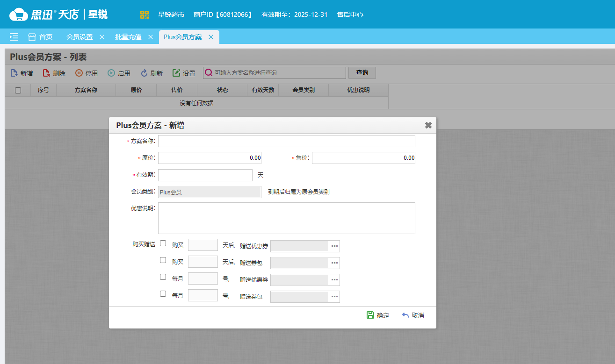615x364 pixels.
Task: Switch to the 批量充值 tab
Action: 128,36
